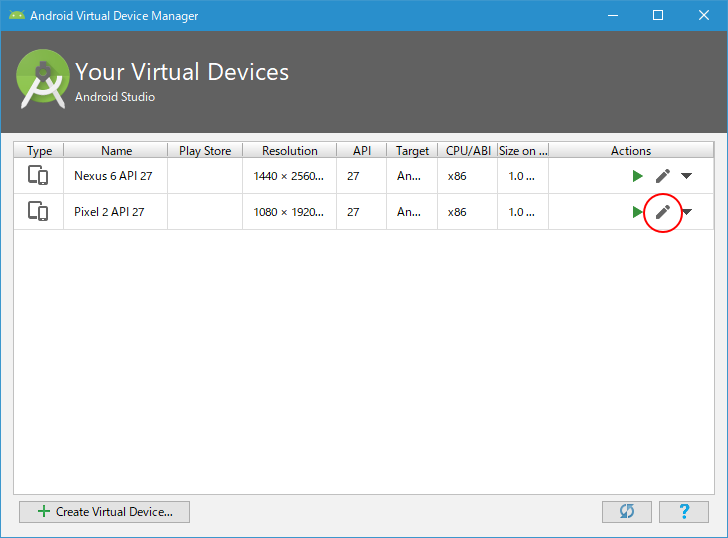Viewport: 728px width, 538px height.
Task: Close the Android Virtual Device Manager window
Action: point(703,15)
